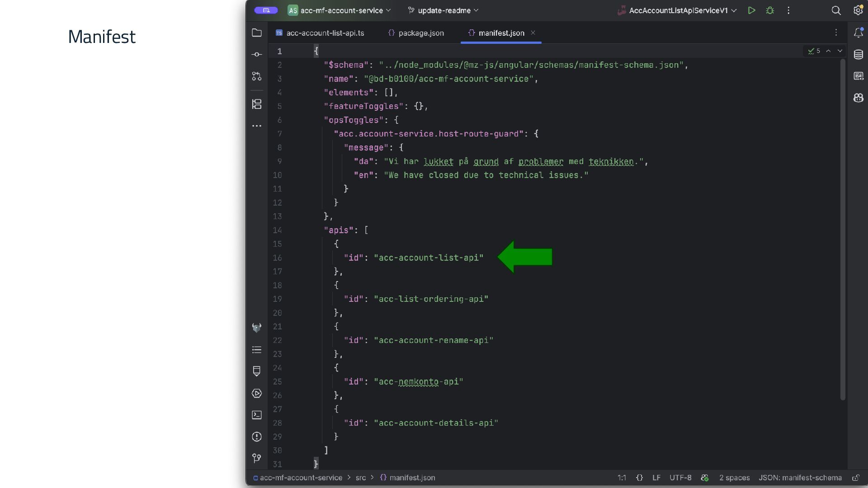The height and width of the screenshot is (488, 868).
Task: Open the Terminal tool window
Action: point(257,415)
